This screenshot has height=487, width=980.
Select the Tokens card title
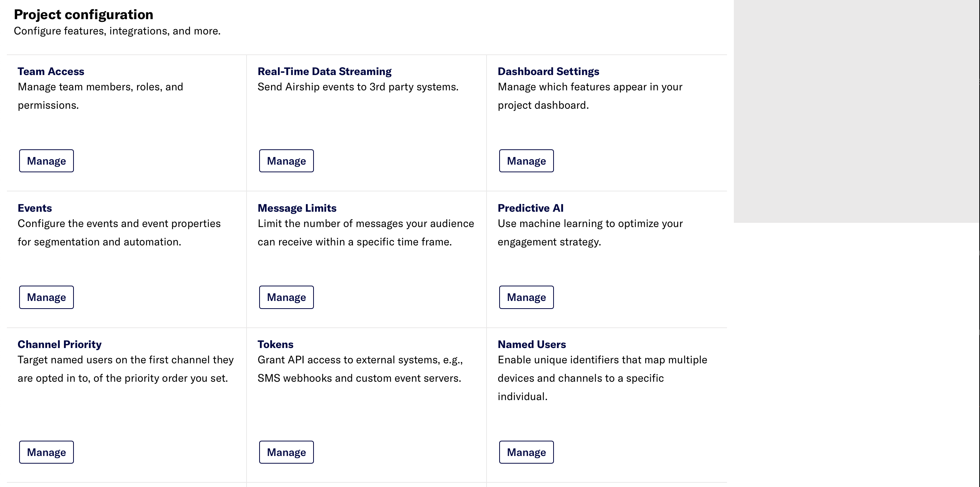point(275,345)
